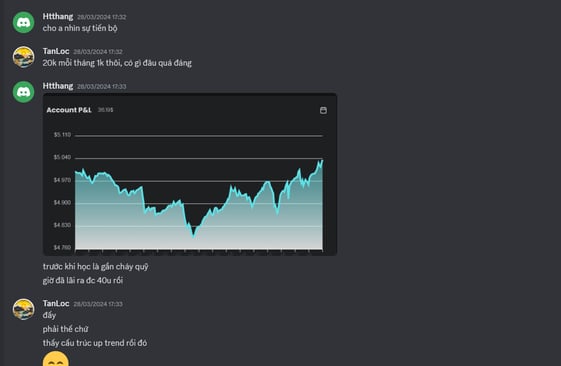This screenshot has width=561, height=366.
Task: Open TanLoc's avatar beside the '20k mỗi tháng' message
Action: (24, 57)
